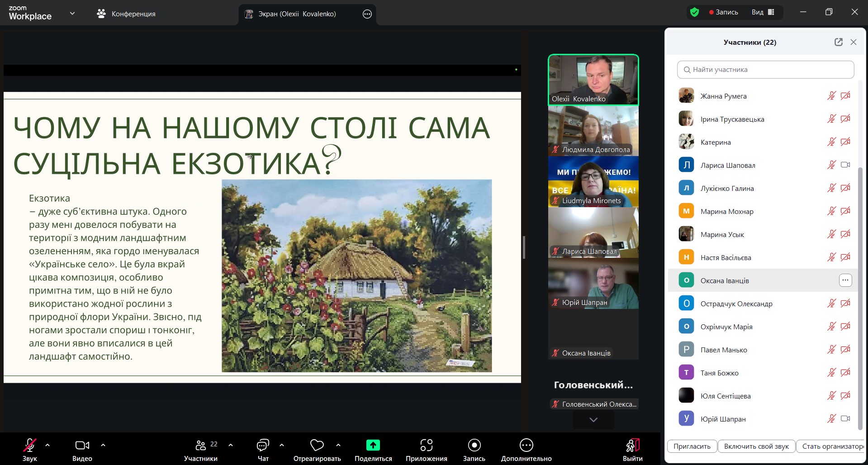Pop out the Participants panel

click(x=838, y=42)
